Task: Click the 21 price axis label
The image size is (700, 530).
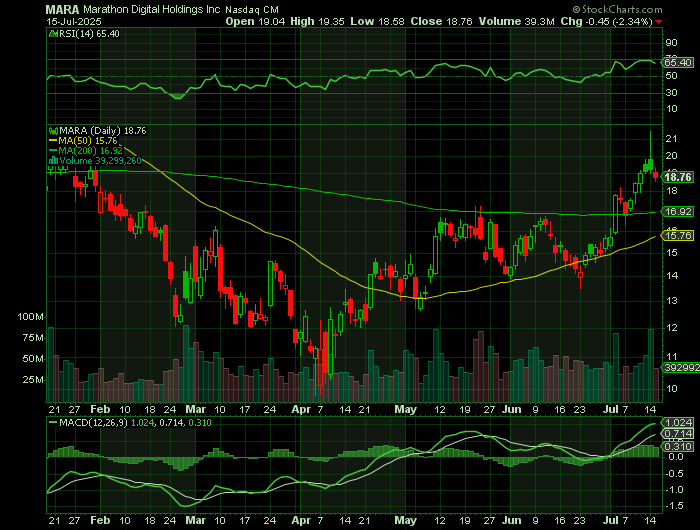Action: [671, 139]
